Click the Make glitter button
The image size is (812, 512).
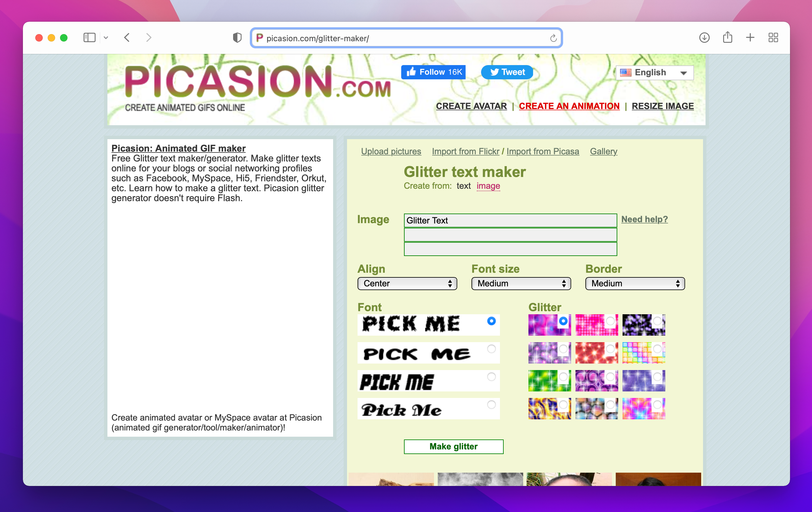pyautogui.click(x=454, y=447)
